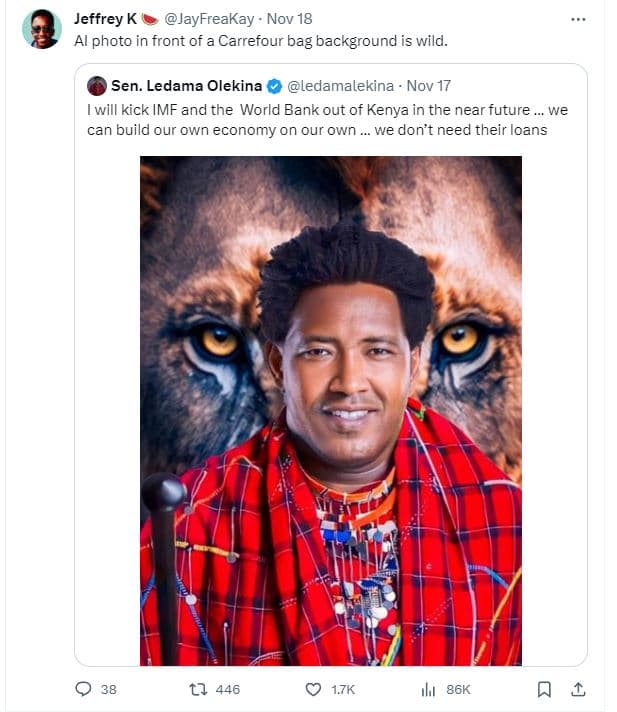This screenshot has width=617, height=712.
Task: Expand the lion background portrait image
Action: click(x=330, y=410)
